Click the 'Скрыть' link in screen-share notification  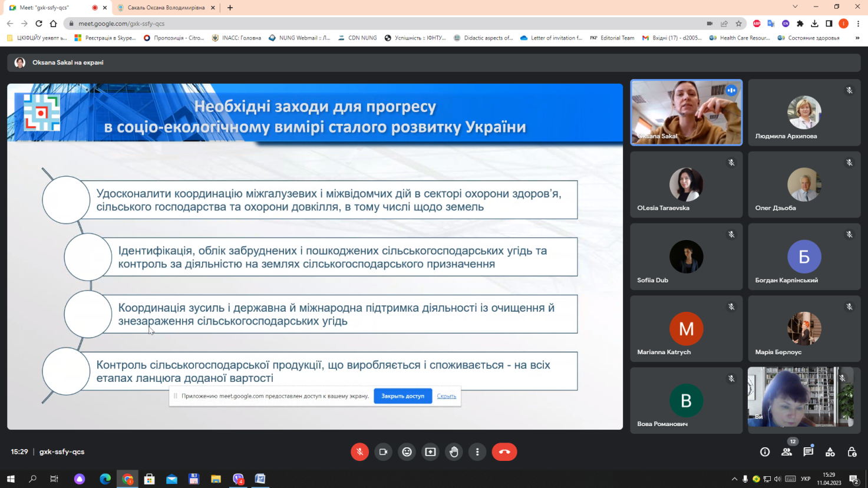pyautogui.click(x=447, y=395)
